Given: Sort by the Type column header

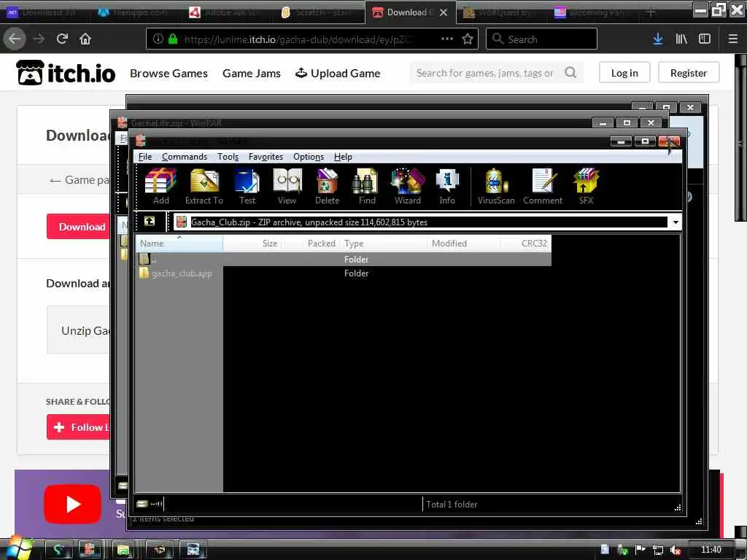Looking at the screenshot, I should (x=384, y=244).
